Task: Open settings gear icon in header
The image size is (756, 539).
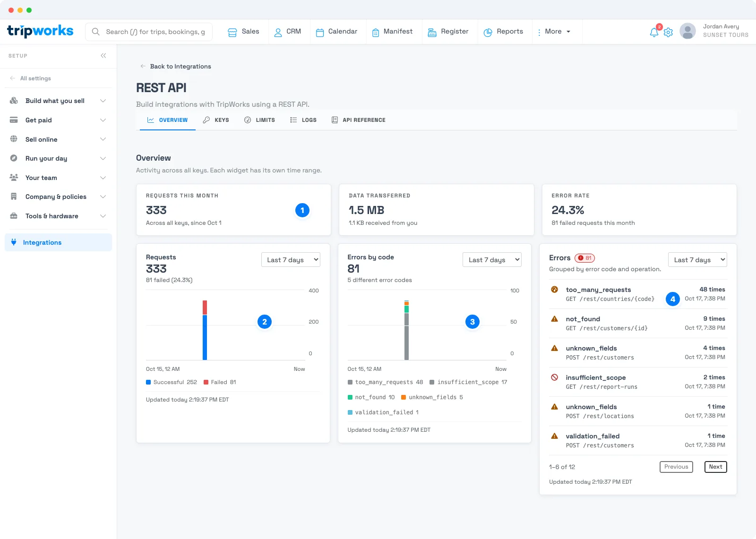Action: point(668,32)
